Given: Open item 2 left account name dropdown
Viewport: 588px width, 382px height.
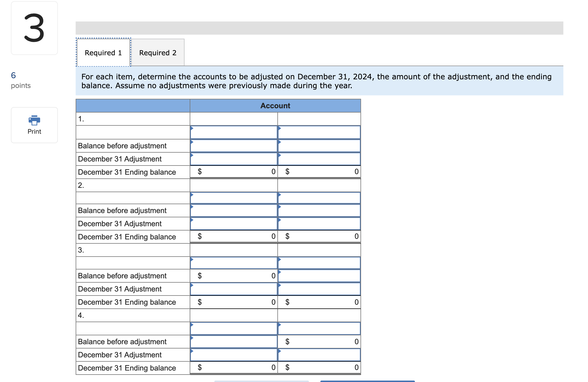Looking at the screenshot, I should tap(234, 198).
